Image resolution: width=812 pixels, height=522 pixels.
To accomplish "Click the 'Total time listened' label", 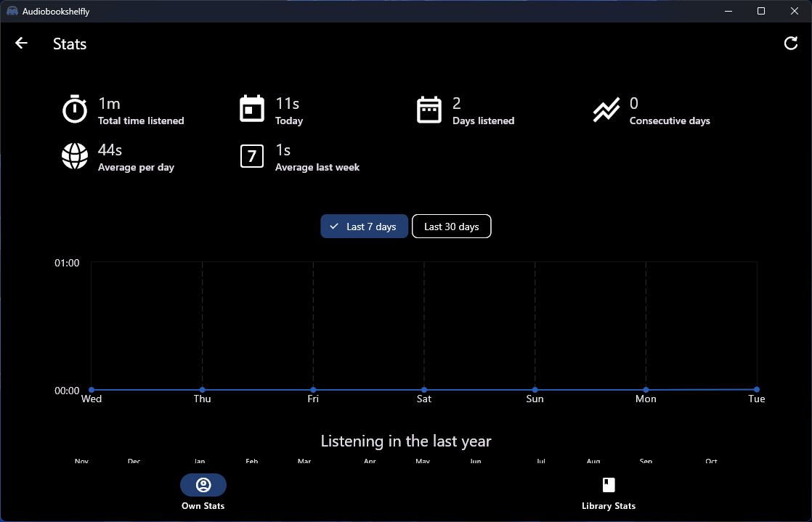I will point(141,121).
